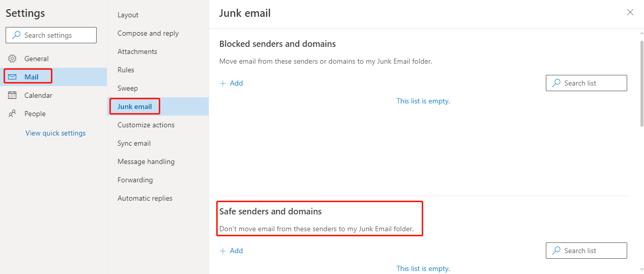Click Search list field for blocked senders
644x274 pixels.
point(587,83)
